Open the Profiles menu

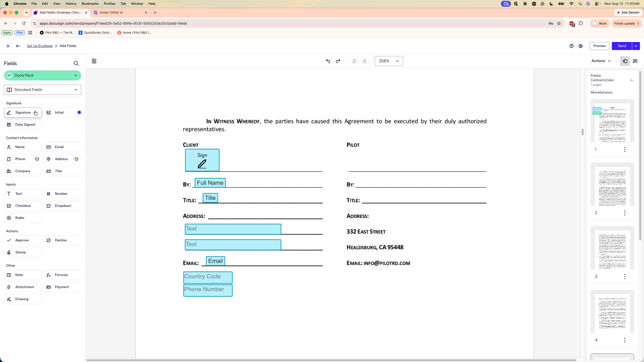click(x=109, y=4)
